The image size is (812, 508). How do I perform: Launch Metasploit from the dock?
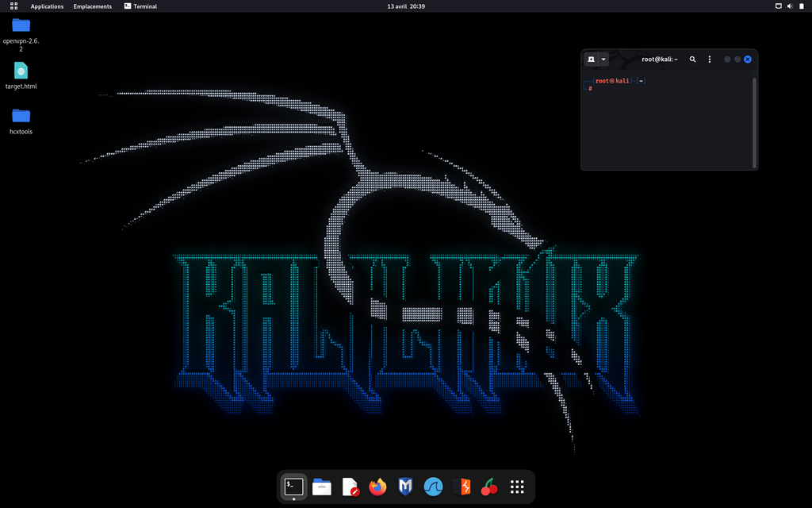coord(405,487)
